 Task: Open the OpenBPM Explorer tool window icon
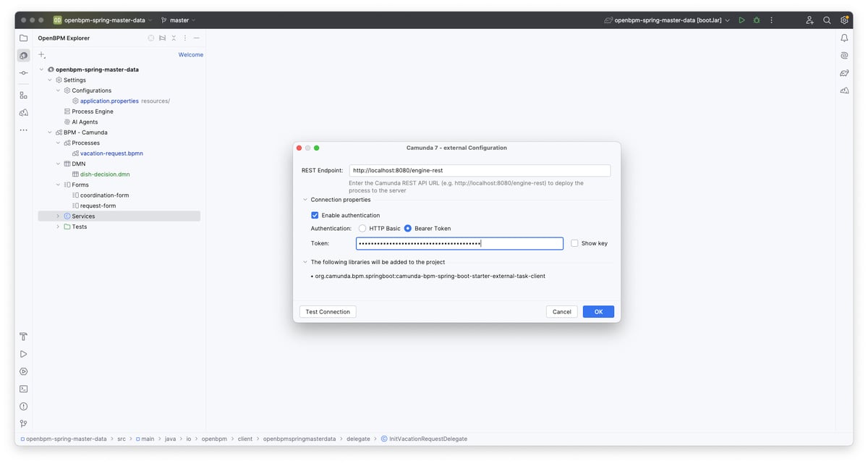[24, 56]
